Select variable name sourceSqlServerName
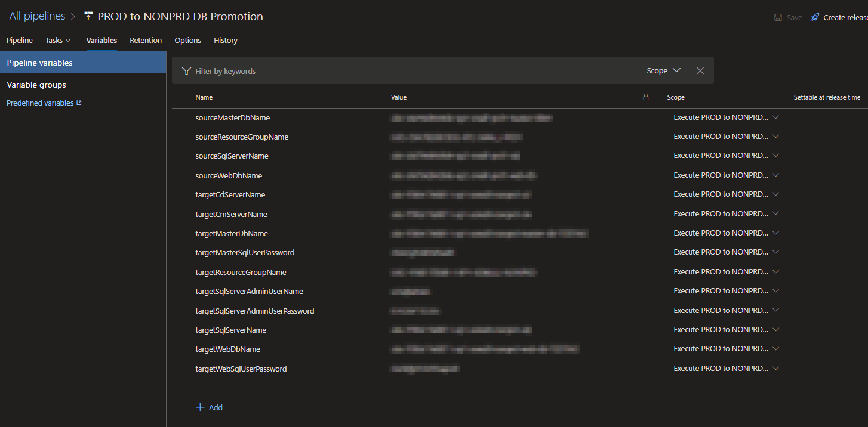The image size is (868, 427). coord(232,156)
